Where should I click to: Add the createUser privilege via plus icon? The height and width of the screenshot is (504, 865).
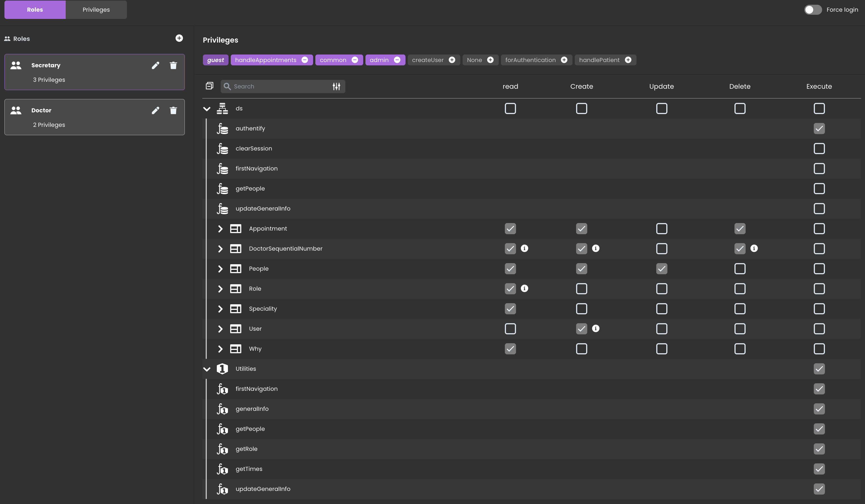pyautogui.click(x=452, y=60)
